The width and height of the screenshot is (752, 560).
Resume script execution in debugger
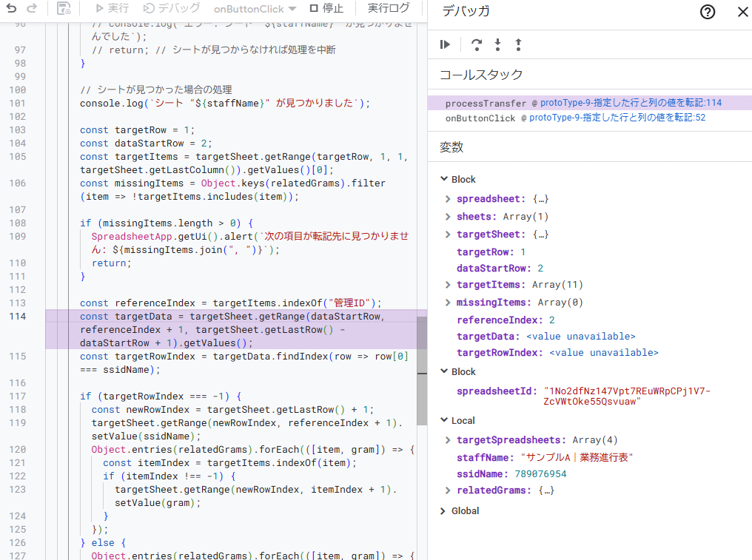(x=445, y=45)
